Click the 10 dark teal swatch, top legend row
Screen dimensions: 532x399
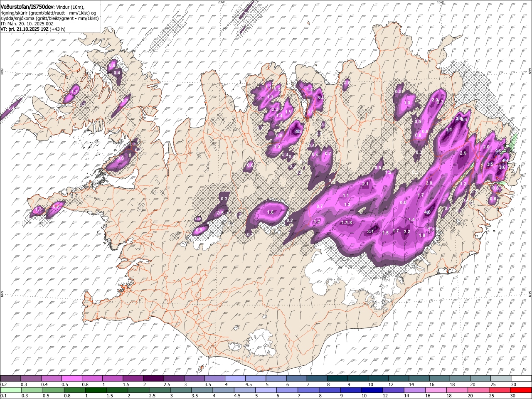[x=377, y=378]
